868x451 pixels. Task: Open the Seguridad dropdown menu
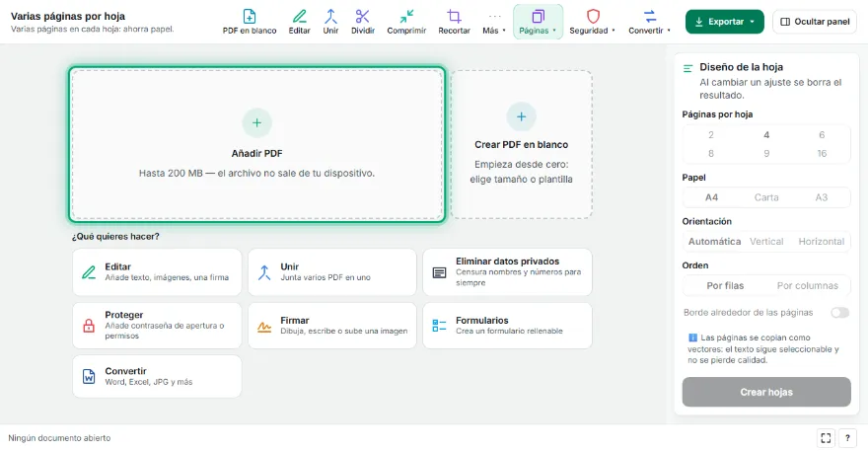pos(593,22)
